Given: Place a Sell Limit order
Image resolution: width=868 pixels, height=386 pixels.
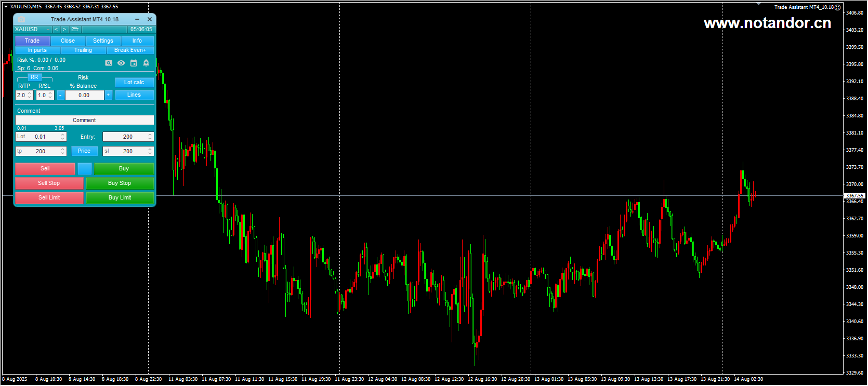Looking at the screenshot, I should coord(49,198).
